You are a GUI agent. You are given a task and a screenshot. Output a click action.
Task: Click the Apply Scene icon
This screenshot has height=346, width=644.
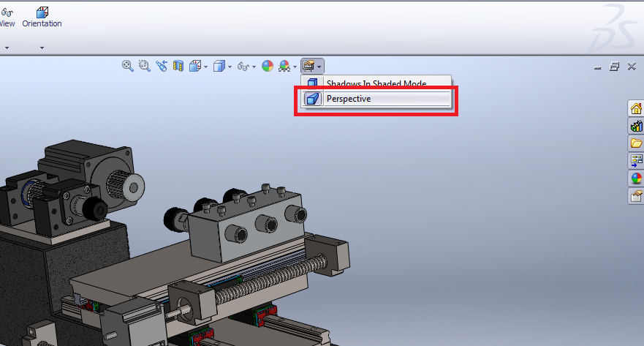(284, 66)
